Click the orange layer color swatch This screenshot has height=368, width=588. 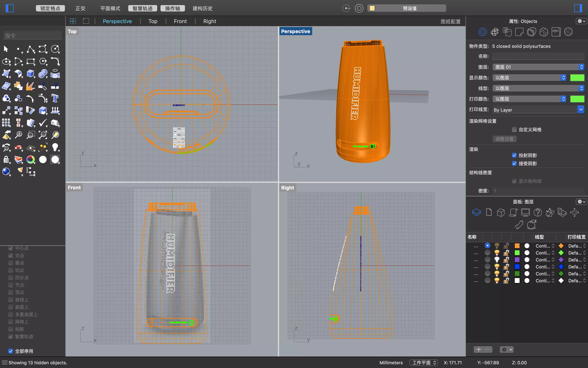point(517,246)
